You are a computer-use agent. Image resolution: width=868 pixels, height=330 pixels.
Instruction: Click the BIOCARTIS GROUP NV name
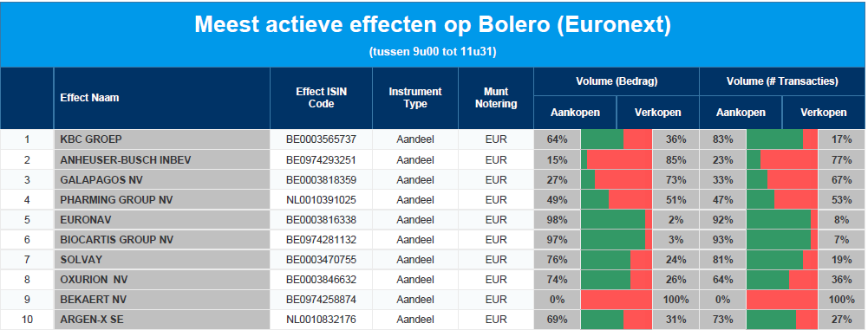[117, 240]
